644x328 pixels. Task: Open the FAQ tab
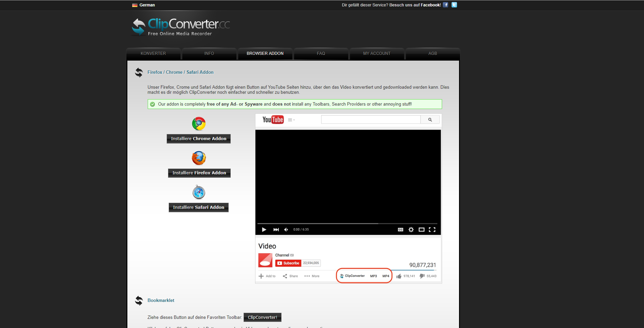tap(321, 53)
